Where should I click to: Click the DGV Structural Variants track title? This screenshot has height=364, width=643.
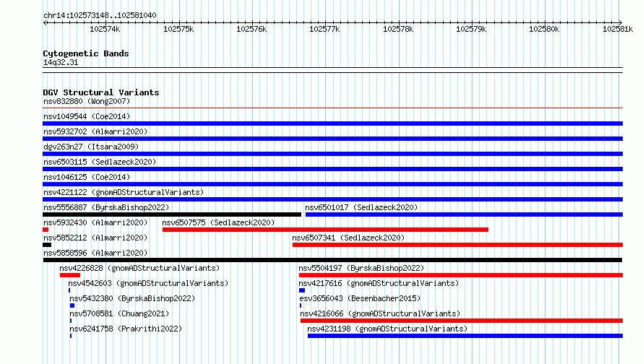pos(101,92)
